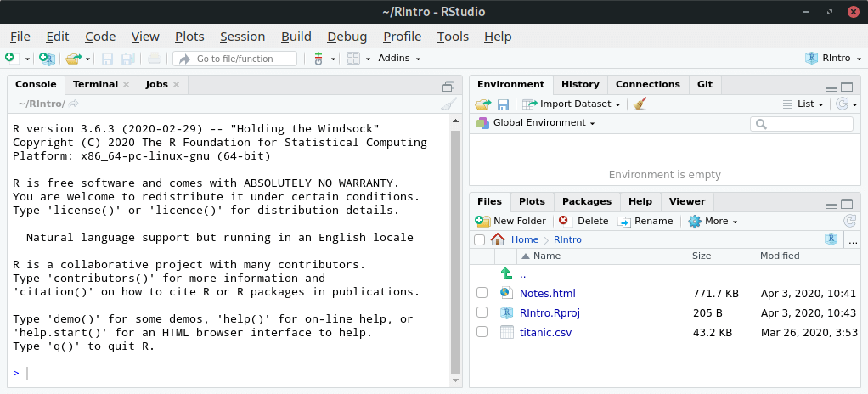Save workspace icon in Environment pane
This screenshot has height=394, width=868.
pyautogui.click(x=503, y=104)
